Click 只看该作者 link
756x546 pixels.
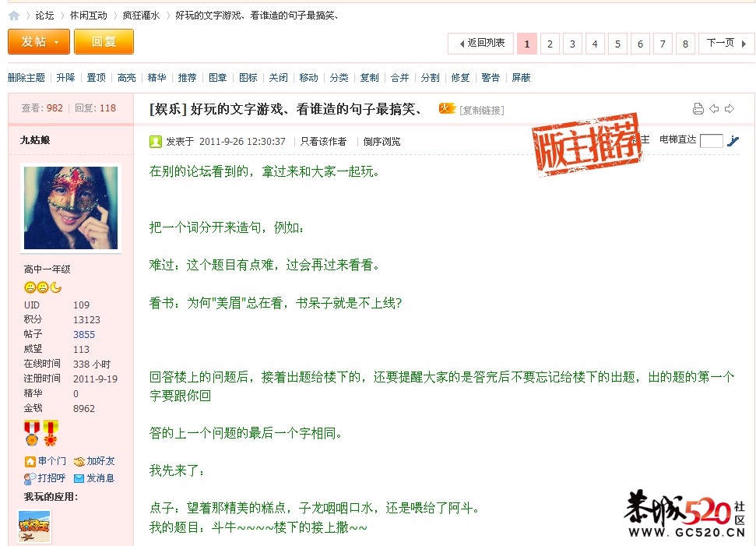point(323,141)
